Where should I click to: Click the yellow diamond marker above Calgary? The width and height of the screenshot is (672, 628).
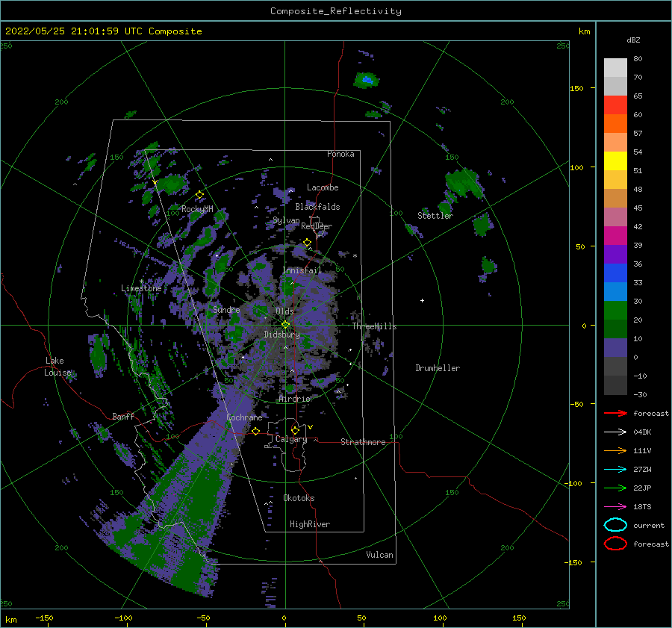click(295, 430)
